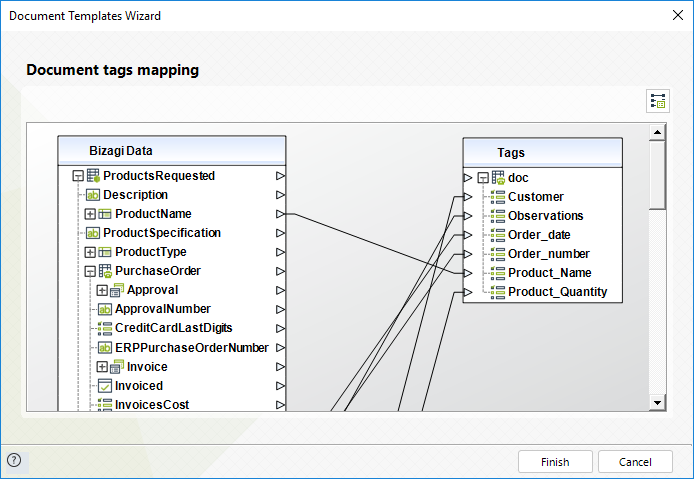This screenshot has height=479, width=694.
Task: Click the scrollbar down arrow
Action: [x=657, y=402]
